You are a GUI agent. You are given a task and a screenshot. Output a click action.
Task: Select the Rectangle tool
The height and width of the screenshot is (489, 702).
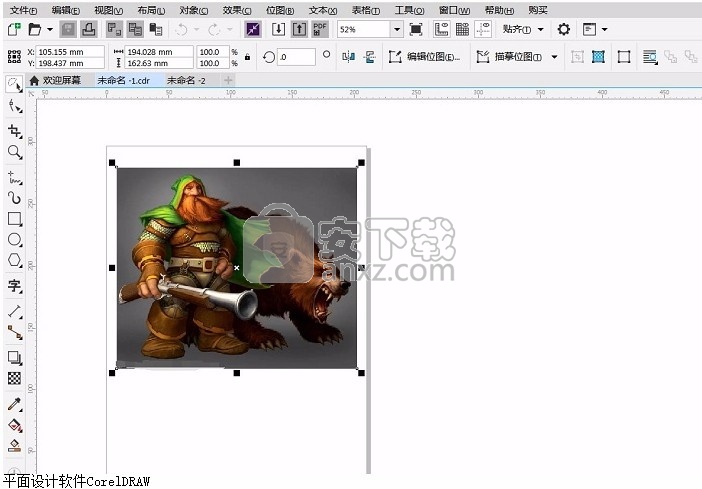14,218
